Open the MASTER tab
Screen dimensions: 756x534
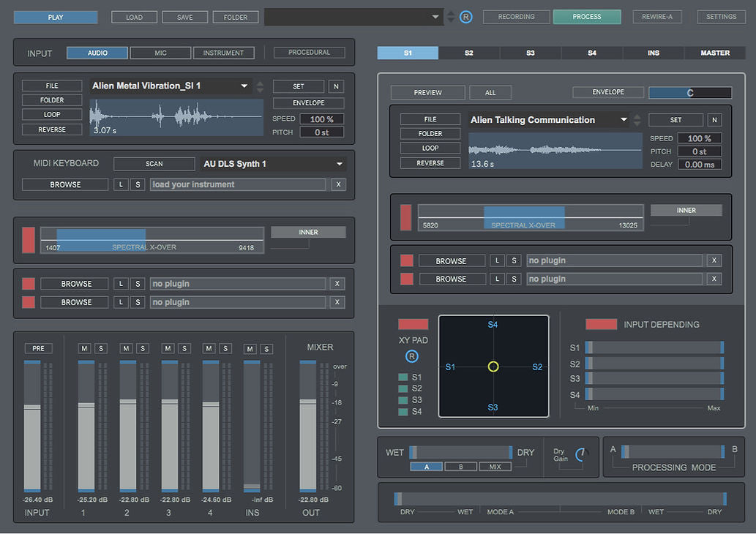714,53
